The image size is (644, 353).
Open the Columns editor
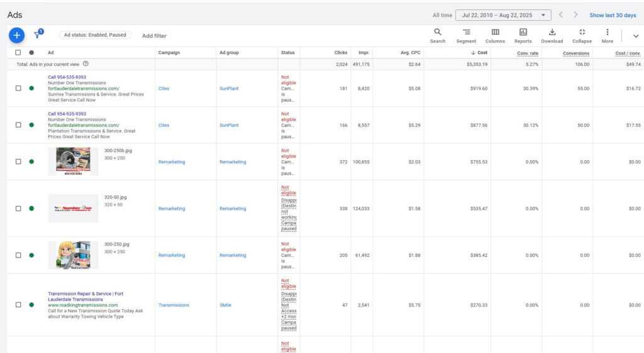tap(495, 36)
